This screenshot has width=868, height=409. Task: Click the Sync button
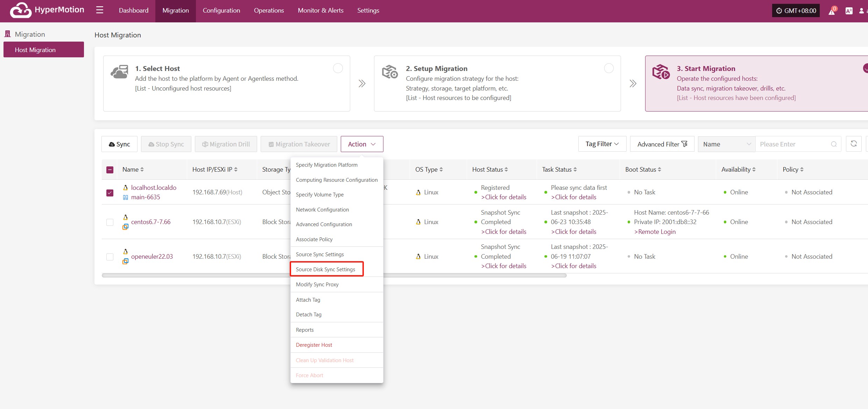[x=119, y=144]
